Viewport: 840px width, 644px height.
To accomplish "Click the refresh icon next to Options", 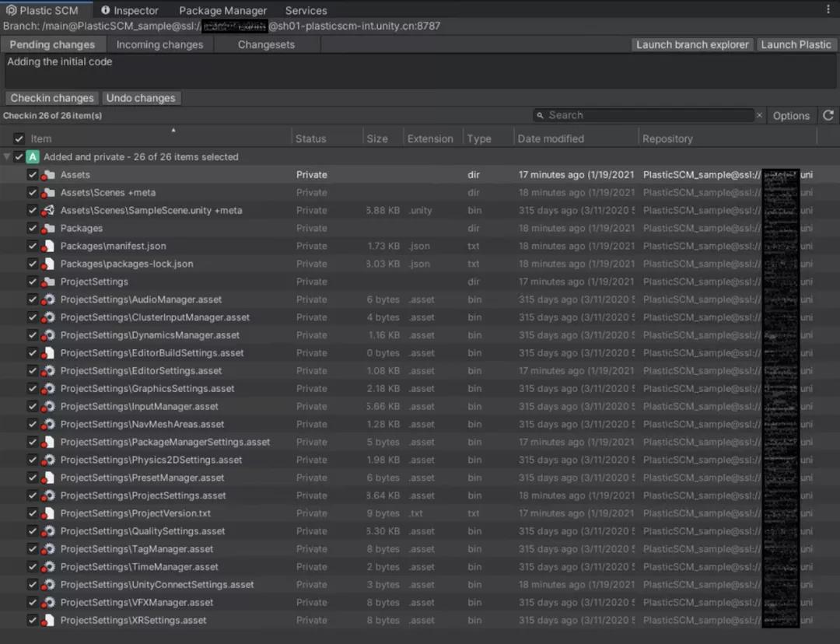I will point(828,115).
